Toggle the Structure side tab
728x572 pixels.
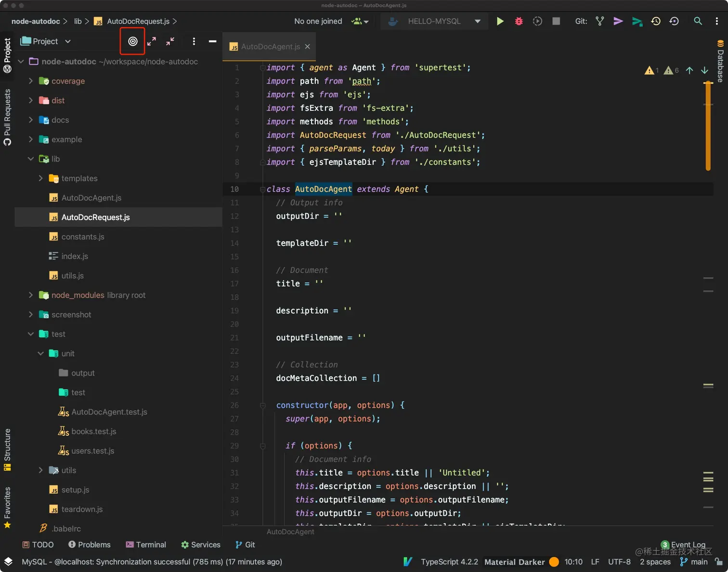pos(7,449)
